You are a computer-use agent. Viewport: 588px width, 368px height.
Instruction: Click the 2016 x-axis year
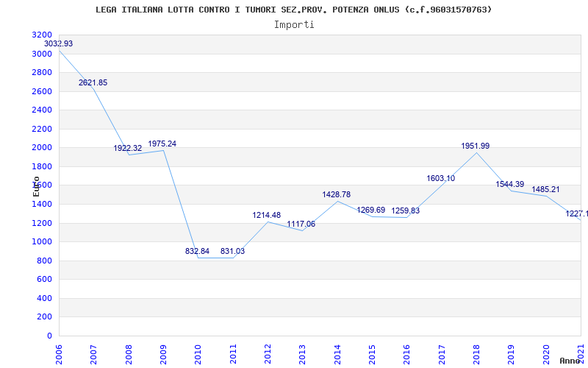click(x=407, y=355)
